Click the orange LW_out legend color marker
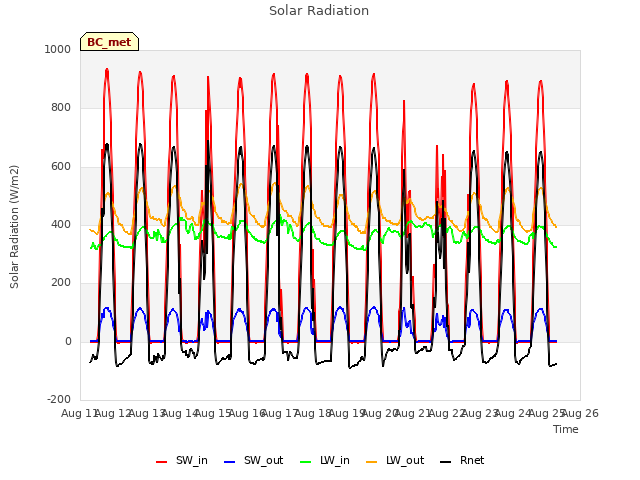 pos(372,462)
